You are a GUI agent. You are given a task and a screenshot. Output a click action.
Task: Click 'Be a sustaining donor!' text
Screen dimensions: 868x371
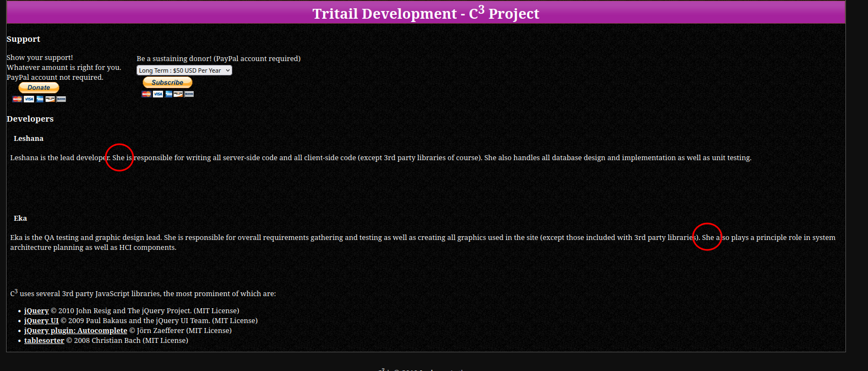[x=174, y=59]
